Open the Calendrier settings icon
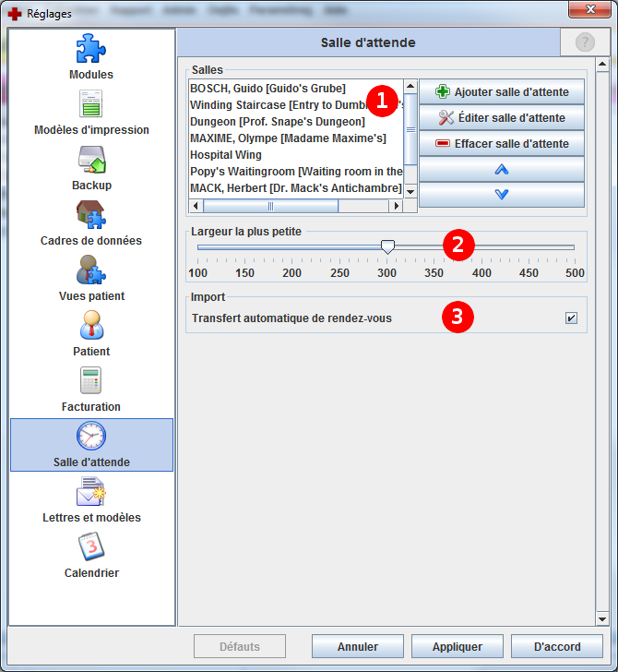Screen dimensions: 618x672 pyautogui.click(x=91, y=547)
